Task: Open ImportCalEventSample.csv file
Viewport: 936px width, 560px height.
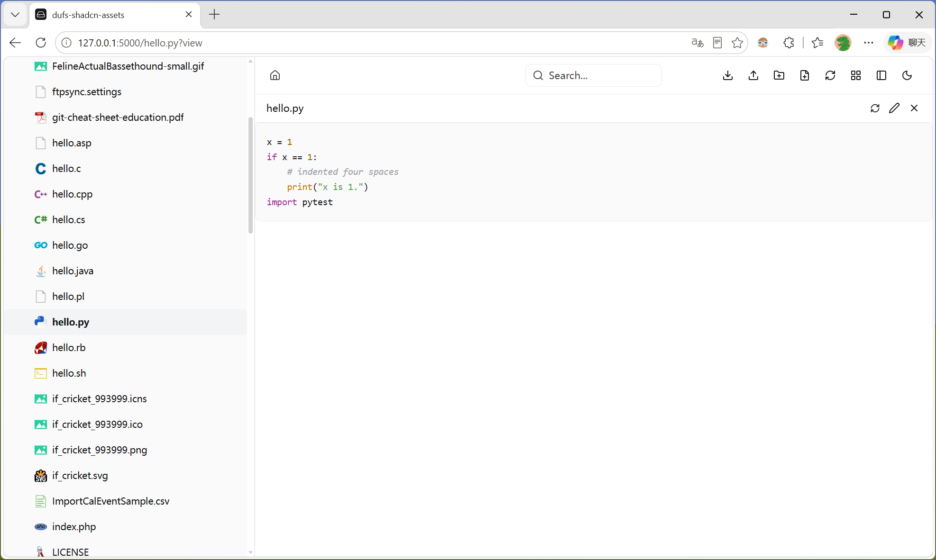Action: pyautogui.click(x=126, y=501)
